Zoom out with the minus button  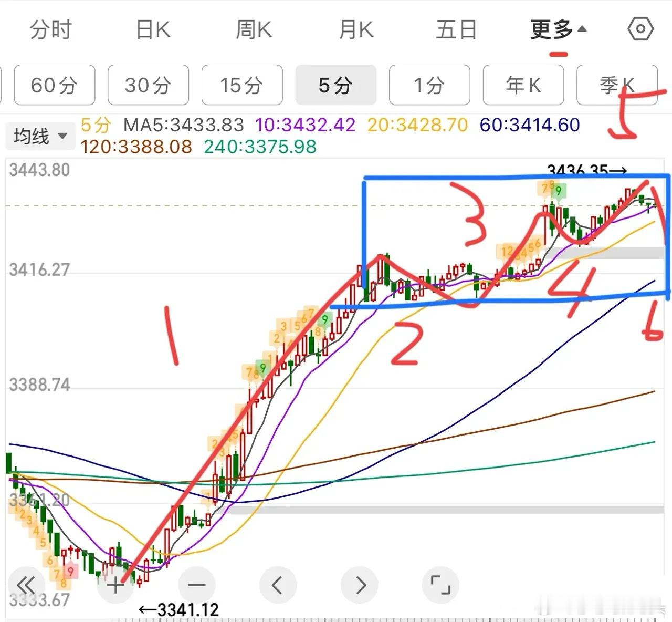[196, 585]
